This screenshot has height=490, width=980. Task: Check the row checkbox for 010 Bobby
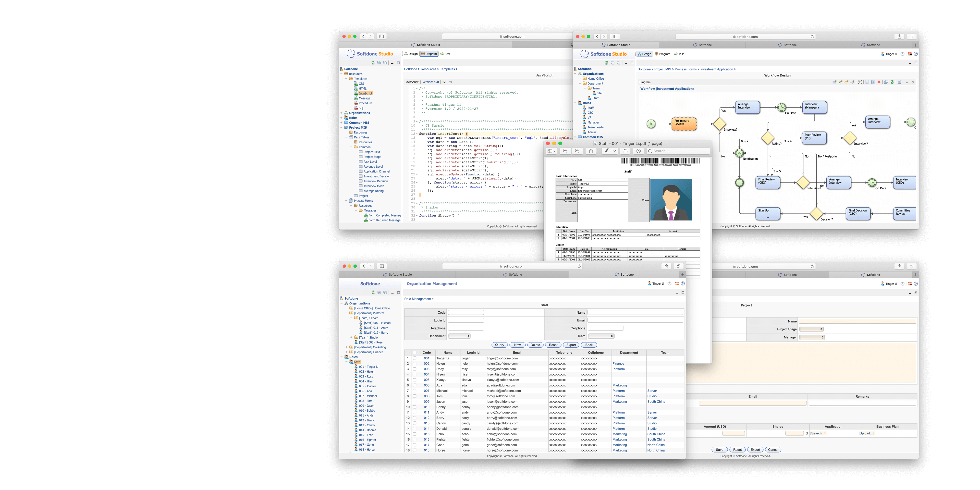(x=415, y=407)
